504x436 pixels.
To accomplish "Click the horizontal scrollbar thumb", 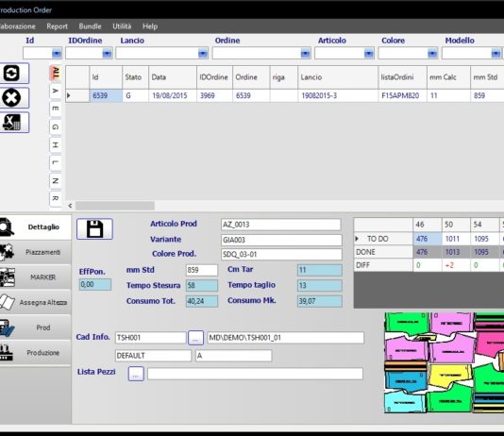I will coord(115,206).
